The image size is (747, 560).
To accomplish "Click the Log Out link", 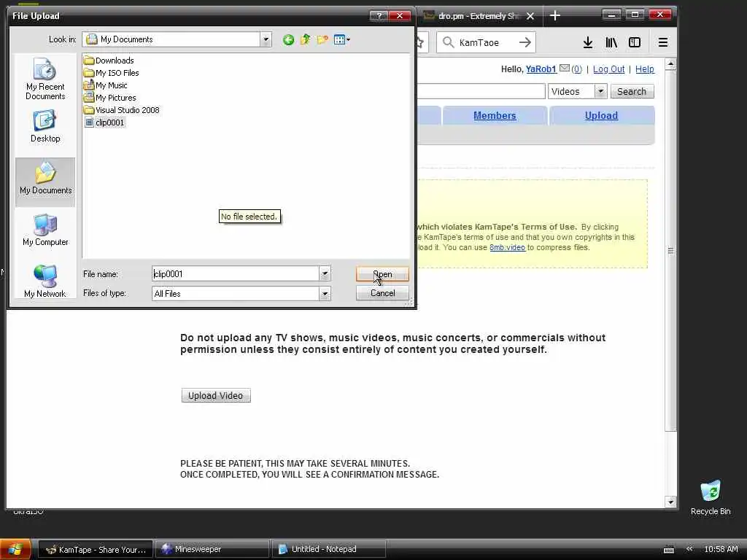I will coord(608,69).
